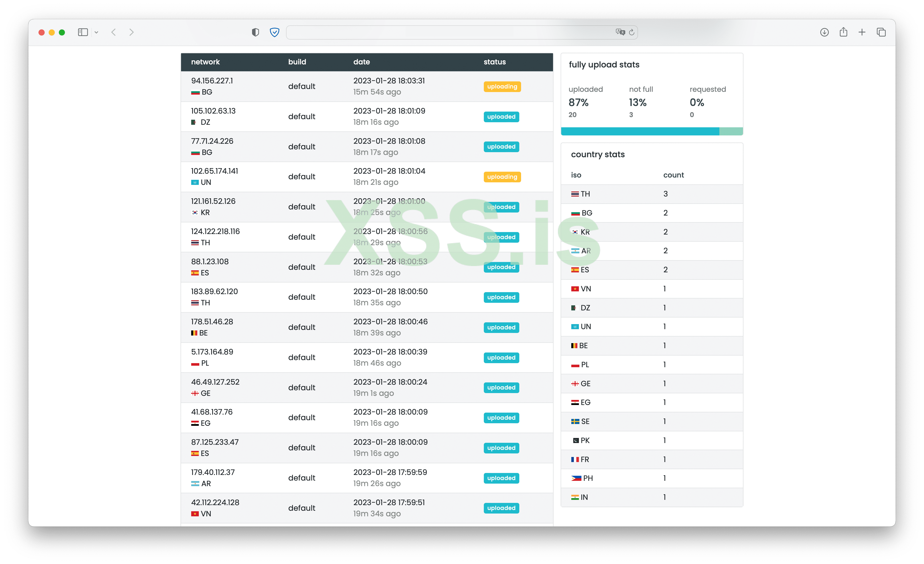Select the TH row in country stats
This screenshot has width=924, height=564.
651,194
